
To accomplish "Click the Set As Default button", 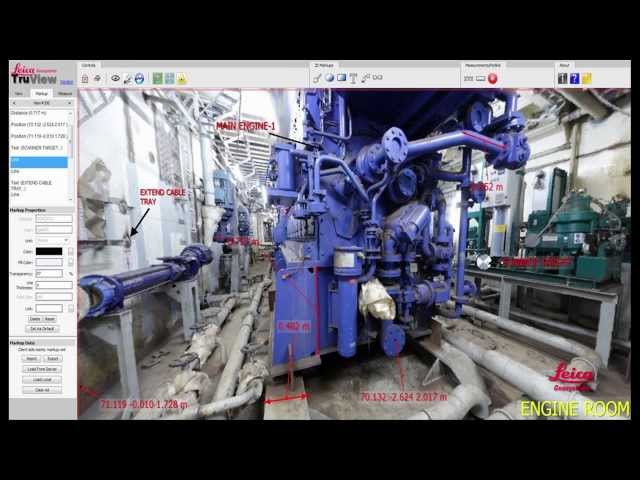I will (x=42, y=329).
